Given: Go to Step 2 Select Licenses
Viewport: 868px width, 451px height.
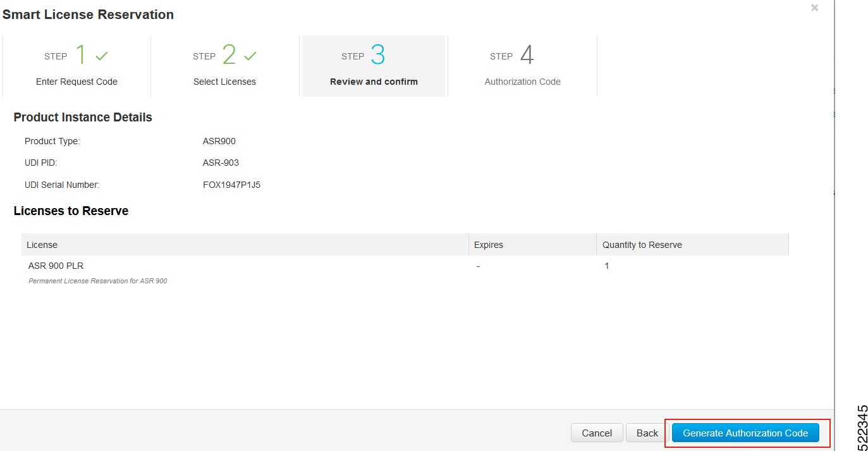Looking at the screenshot, I should [225, 66].
